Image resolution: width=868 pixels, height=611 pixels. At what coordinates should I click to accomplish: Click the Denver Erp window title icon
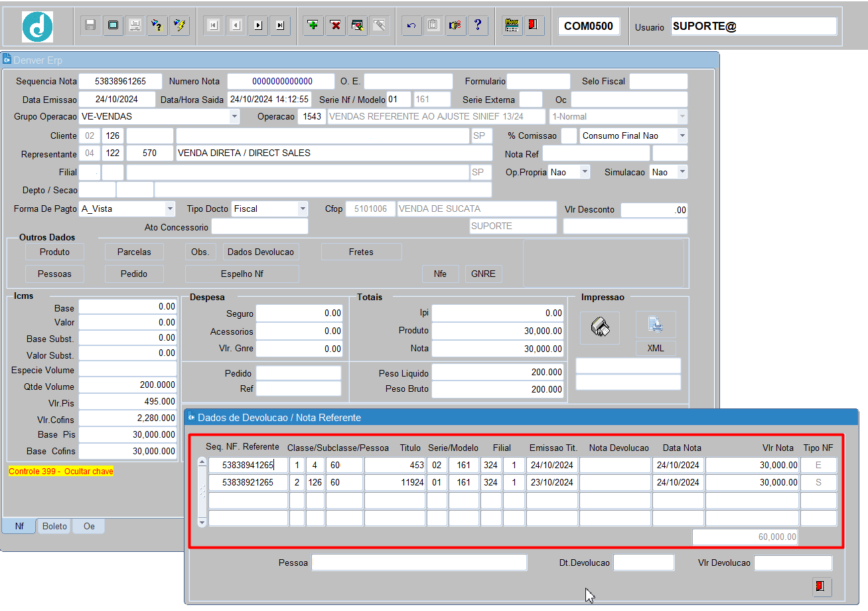coord(7,59)
